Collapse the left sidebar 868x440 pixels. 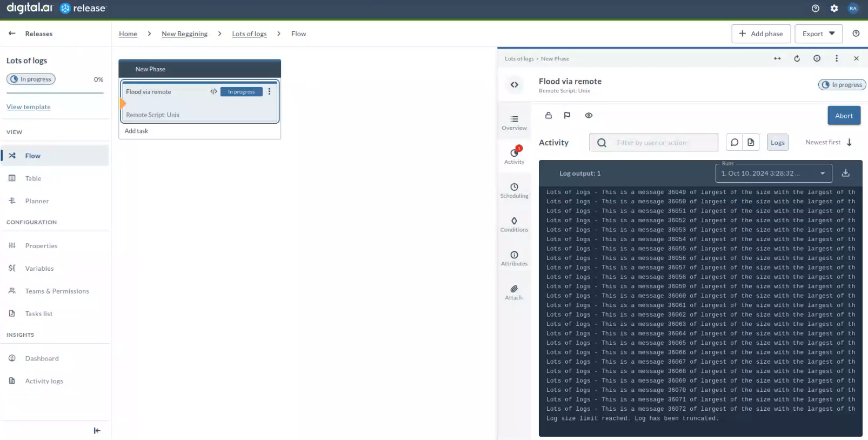(x=97, y=430)
